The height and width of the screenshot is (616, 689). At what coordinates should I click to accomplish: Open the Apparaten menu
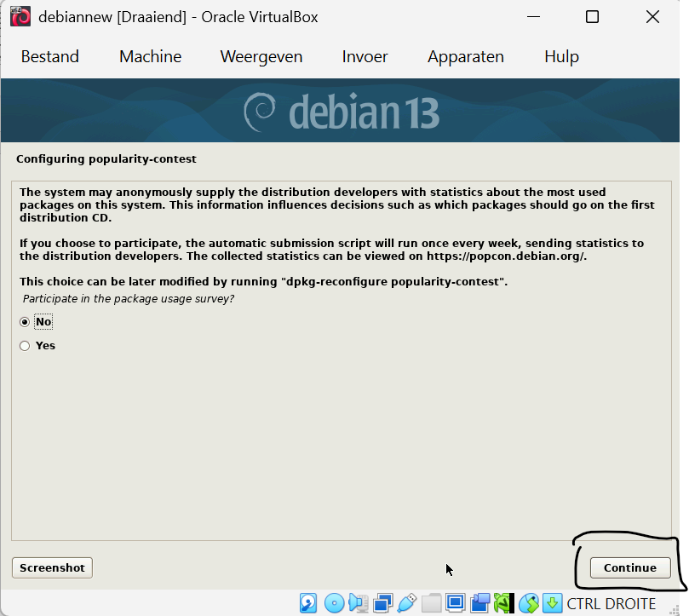(x=466, y=57)
